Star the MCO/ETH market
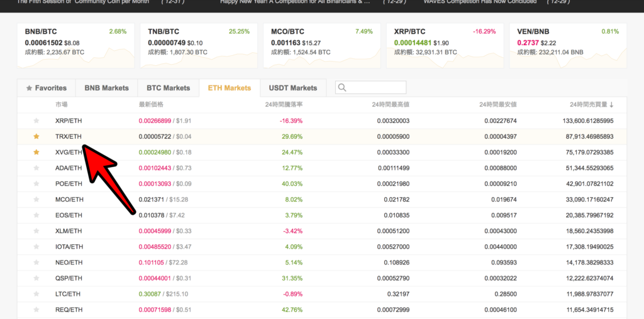Screen dimensions: 644x319 tap(36, 200)
